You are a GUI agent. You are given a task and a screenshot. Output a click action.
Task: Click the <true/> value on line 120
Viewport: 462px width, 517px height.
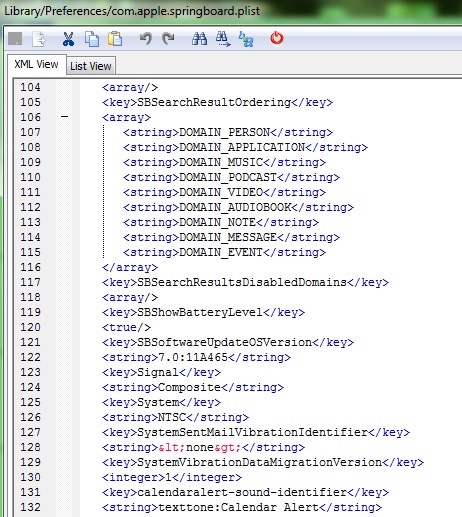point(126,327)
